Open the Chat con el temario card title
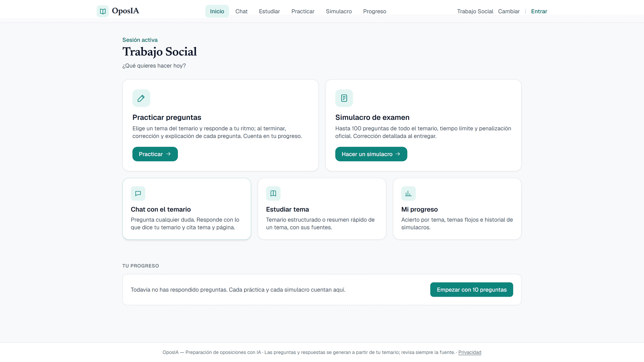The height and width of the screenshot is (362, 644). pyautogui.click(x=161, y=209)
